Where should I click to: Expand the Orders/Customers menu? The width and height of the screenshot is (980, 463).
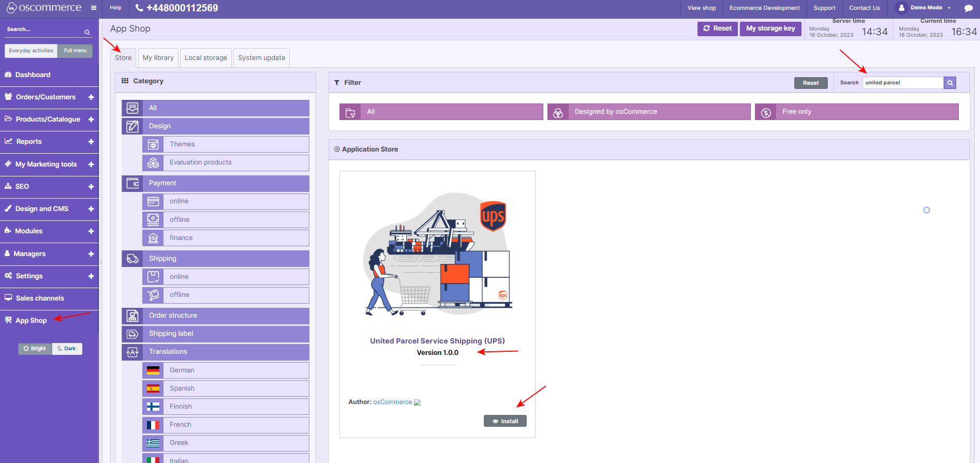(91, 97)
